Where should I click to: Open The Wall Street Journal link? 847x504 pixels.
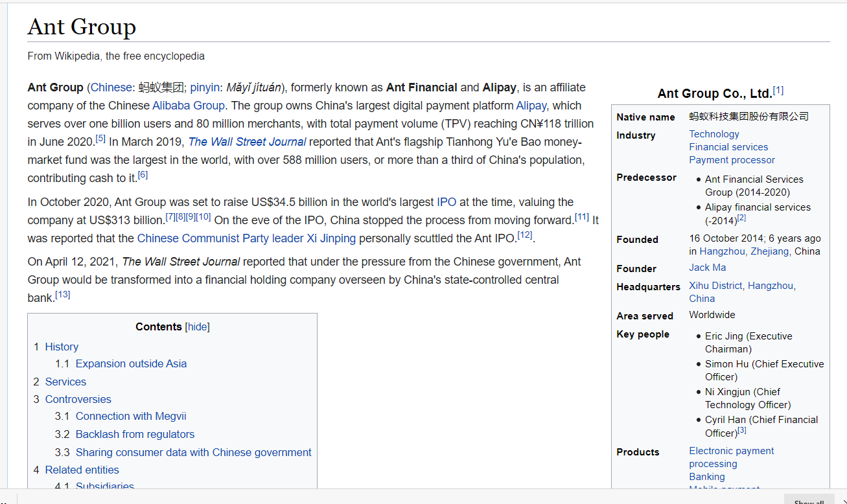[x=247, y=142]
